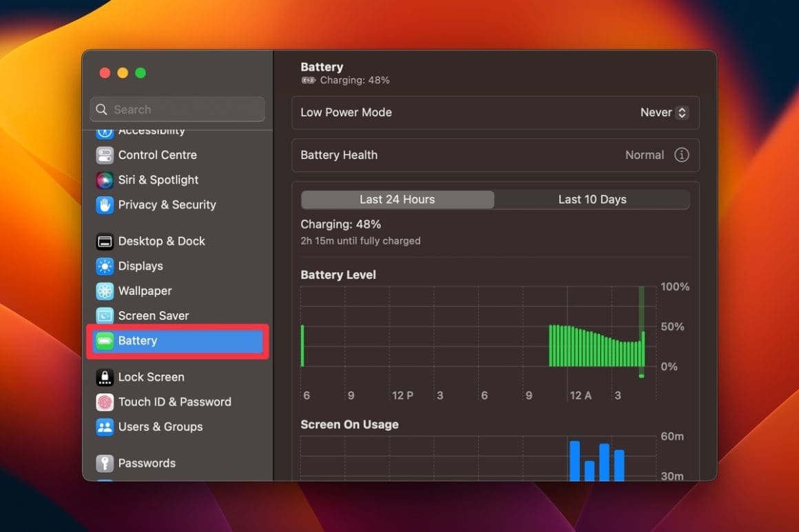Select Battery in the sidebar
Viewport: 799px width, 532px height.
(x=138, y=340)
